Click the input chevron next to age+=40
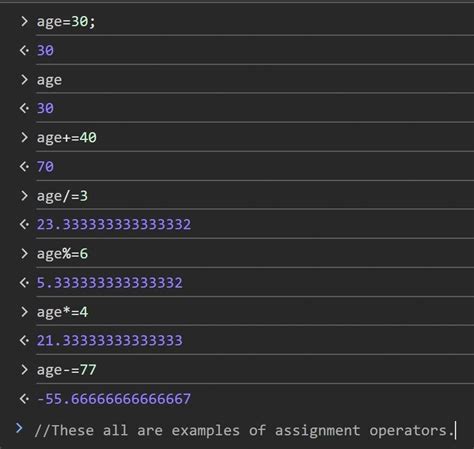The width and height of the screenshot is (474, 449). pyautogui.click(x=24, y=137)
